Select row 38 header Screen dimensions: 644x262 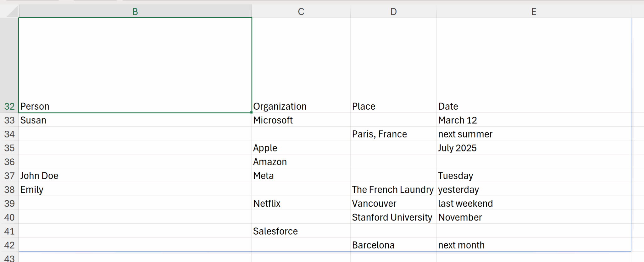(x=9, y=189)
